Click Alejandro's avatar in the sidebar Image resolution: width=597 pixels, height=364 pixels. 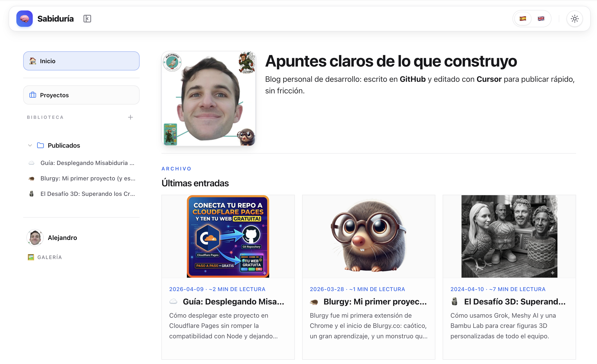click(x=35, y=238)
